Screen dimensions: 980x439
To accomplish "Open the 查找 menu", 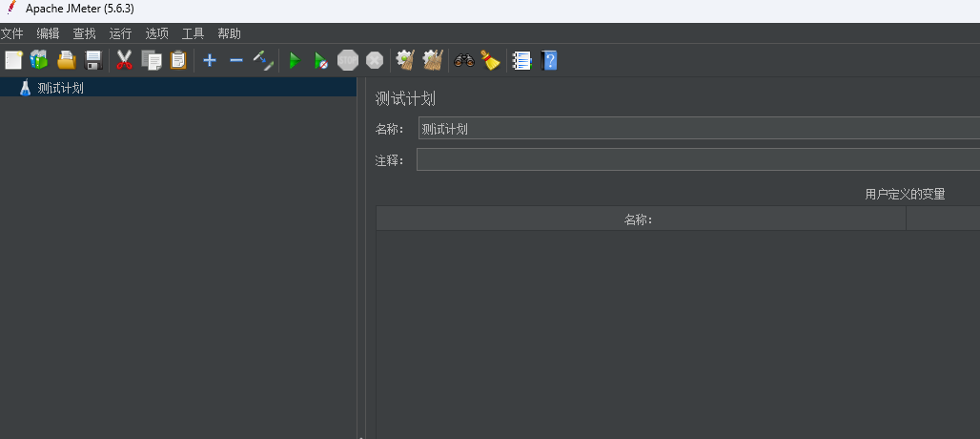I will (x=85, y=33).
